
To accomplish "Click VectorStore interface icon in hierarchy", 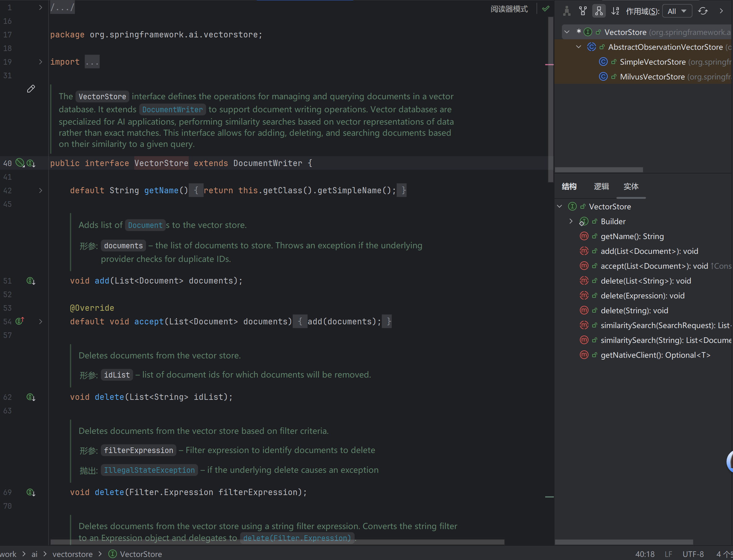I will point(588,32).
